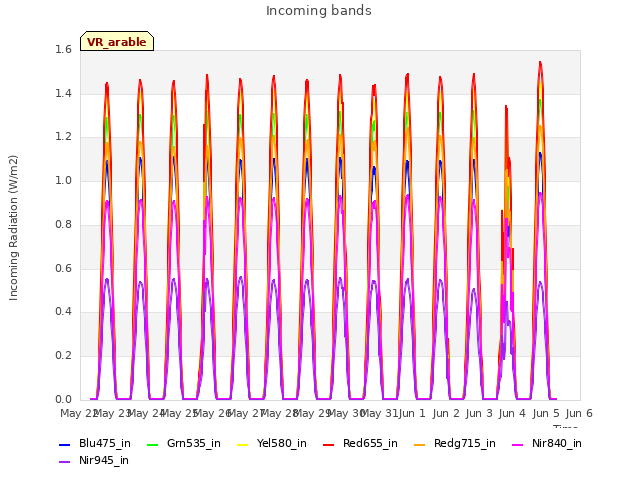Click the Yel580_in legend color marker
Viewport: 640px width, 480px height.
[x=242, y=444]
